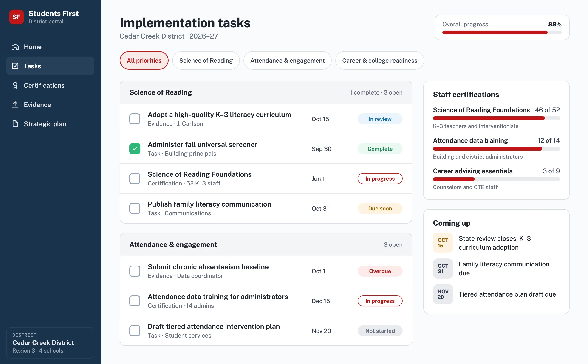Click the Evidence upload icon
Viewport: 588px width, 364px height.
click(x=15, y=104)
